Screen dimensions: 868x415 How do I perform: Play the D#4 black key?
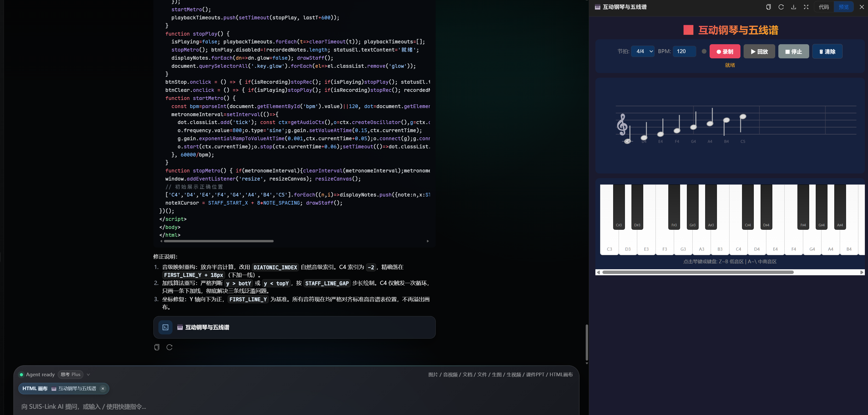(x=766, y=207)
